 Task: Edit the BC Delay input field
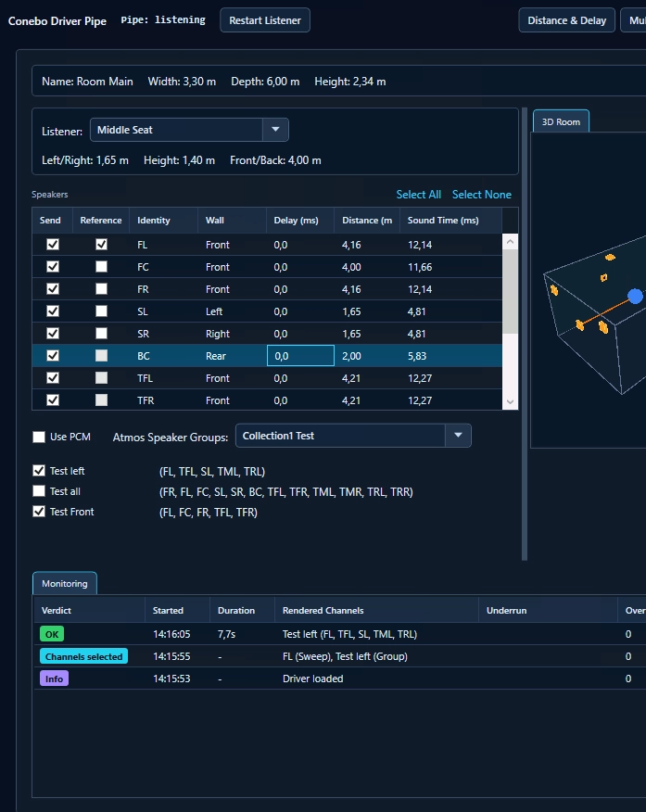(300, 356)
